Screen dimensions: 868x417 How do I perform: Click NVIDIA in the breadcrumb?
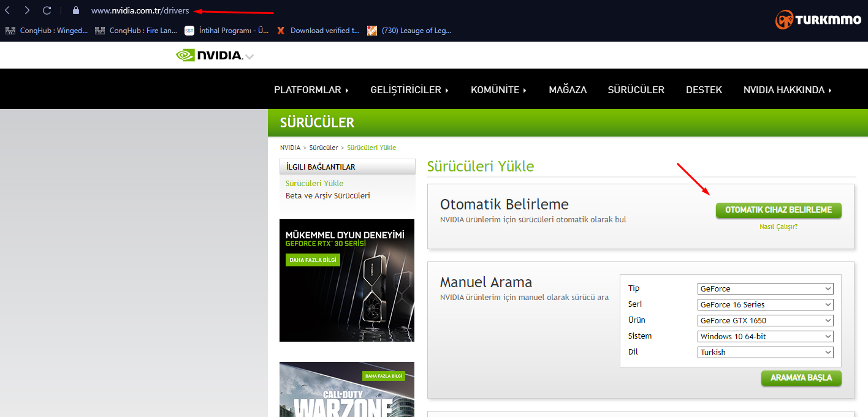[x=291, y=148]
